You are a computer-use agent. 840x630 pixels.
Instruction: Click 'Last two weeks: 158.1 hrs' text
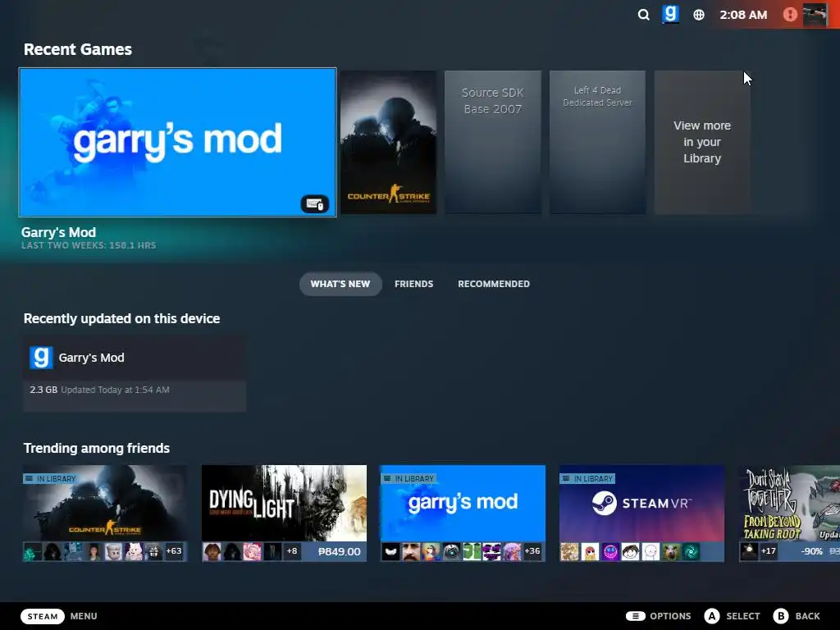pyautogui.click(x=89, y=245)
